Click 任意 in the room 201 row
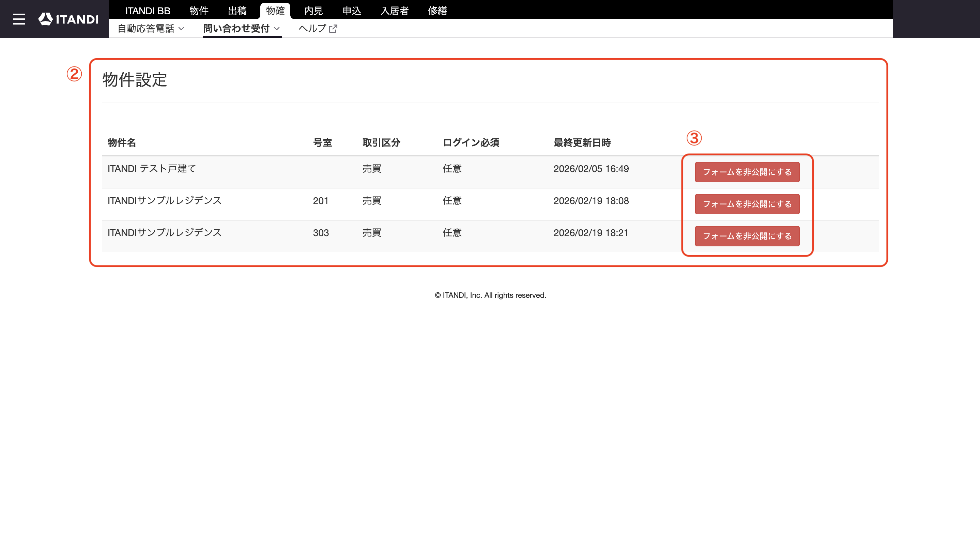Image resolution: width=980 pixels, height=552 pixels. [452, 200]
